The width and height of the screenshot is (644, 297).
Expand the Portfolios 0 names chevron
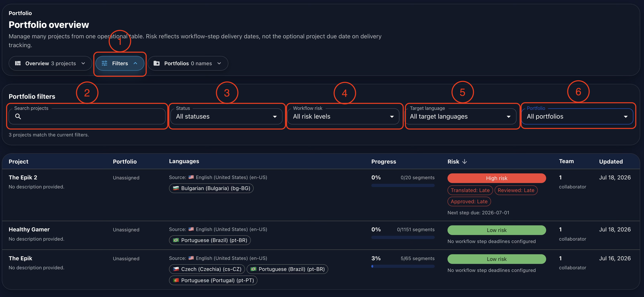point(219,63)
